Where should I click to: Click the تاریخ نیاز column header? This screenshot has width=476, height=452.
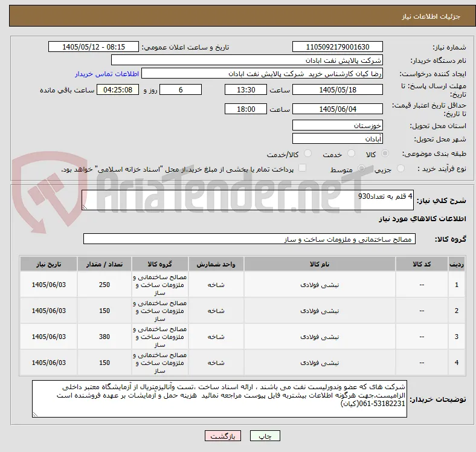[x=48, y=264]
